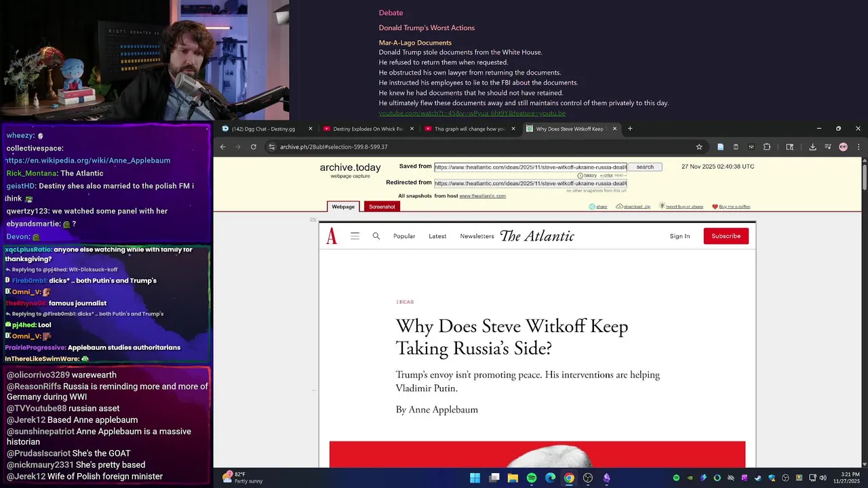Open Microsoft Edge from the taskbar
The width and height of the screenshot is (868, 488).
[x=551, y=478]
